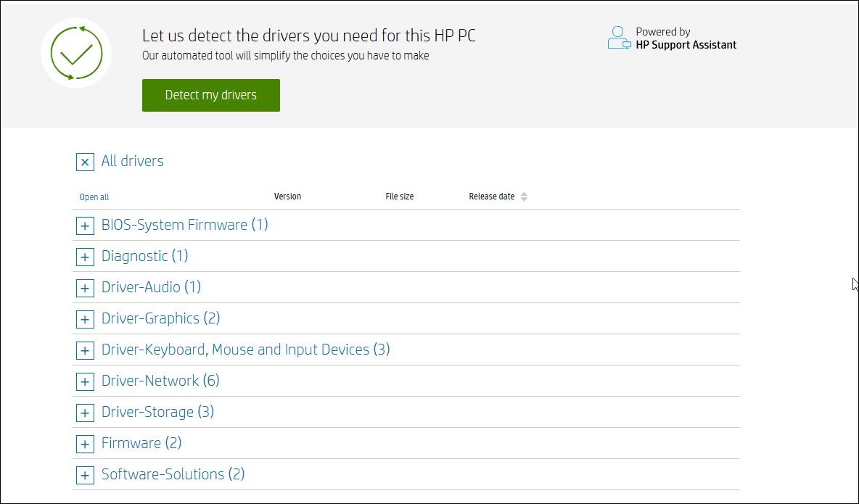Click the green checkmark detection icon
859x504 pixels.
pyautogui.click(x=76, y=53)
